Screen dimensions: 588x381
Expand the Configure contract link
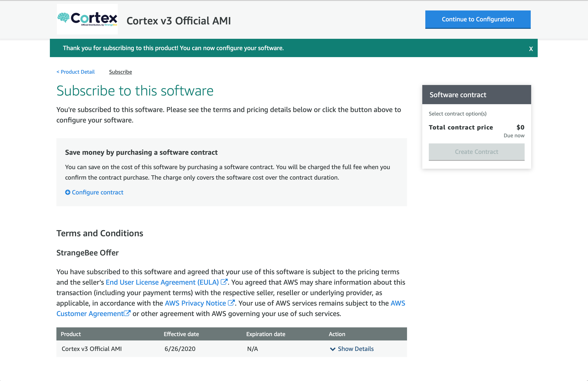coord(97,192)
